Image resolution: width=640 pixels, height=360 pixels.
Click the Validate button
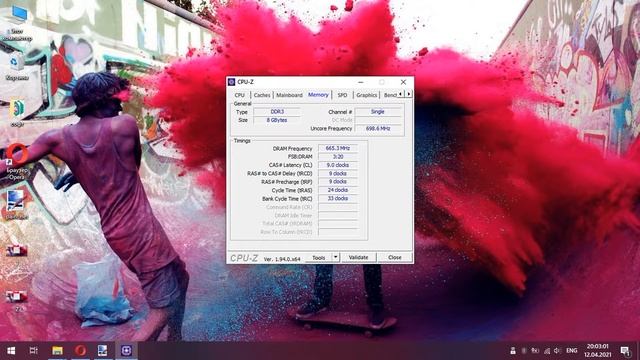tap(358, 258)
